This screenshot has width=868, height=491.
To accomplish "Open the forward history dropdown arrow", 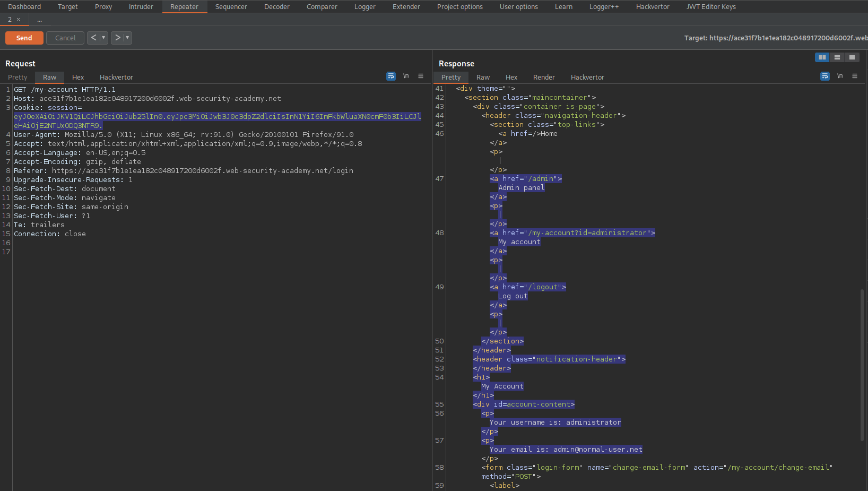I will coord(127,38).
